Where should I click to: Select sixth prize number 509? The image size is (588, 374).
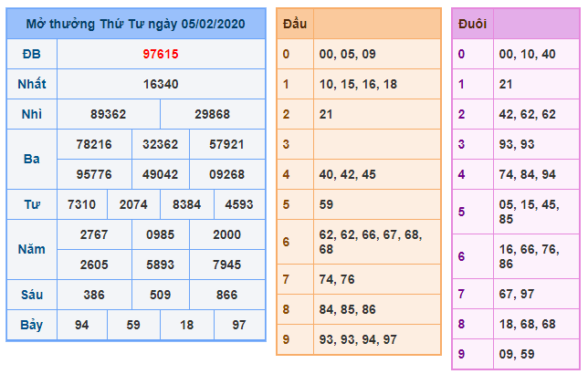point(161,295)
